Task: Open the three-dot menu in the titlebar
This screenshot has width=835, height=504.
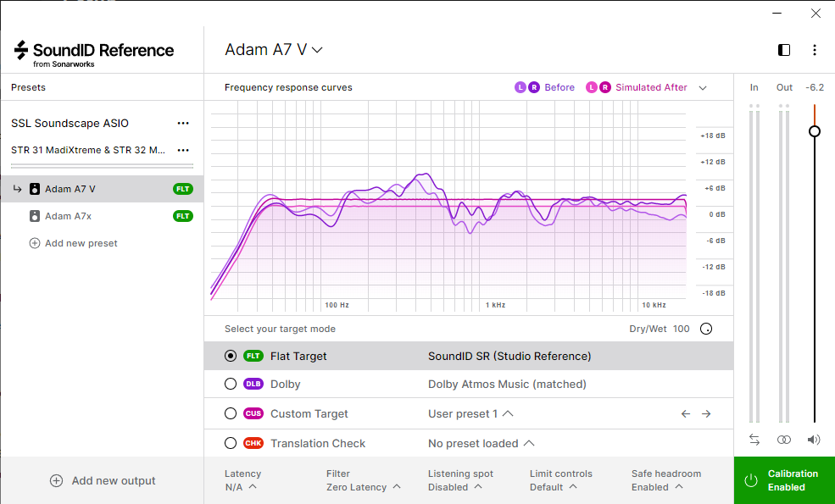Action: click(x=814, y=50)
